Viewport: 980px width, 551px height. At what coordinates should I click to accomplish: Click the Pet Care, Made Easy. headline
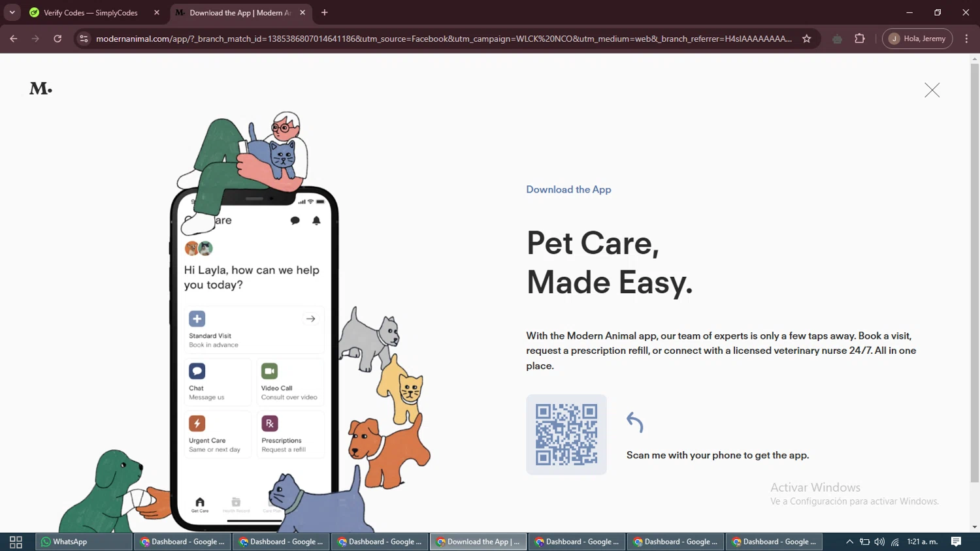(x=609, y=262)
